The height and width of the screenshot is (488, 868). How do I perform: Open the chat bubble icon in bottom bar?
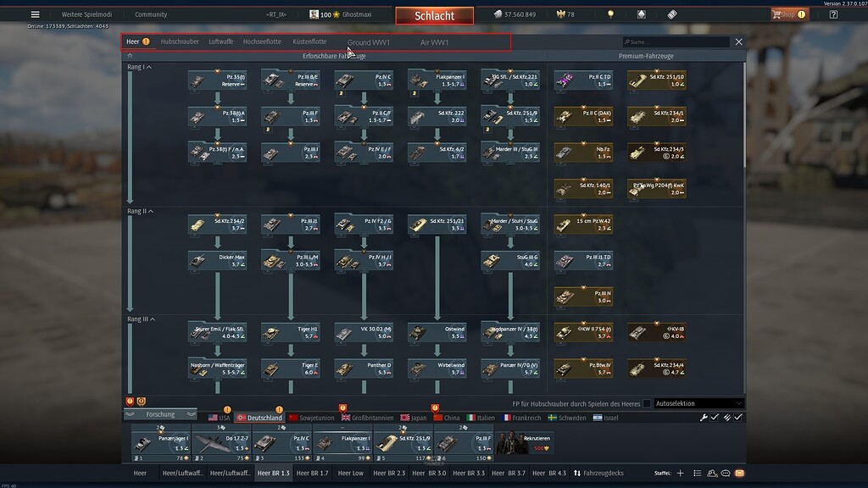tap(726, 473)
